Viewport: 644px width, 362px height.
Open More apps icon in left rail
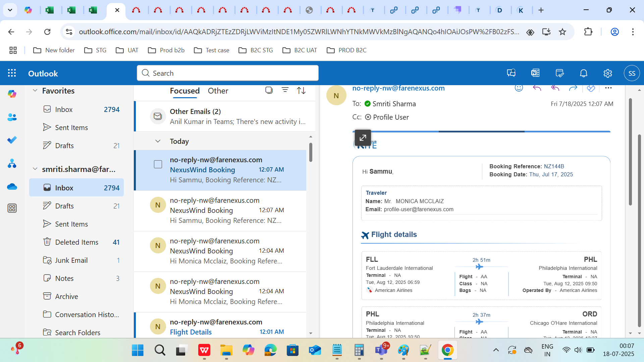(12, 208)
